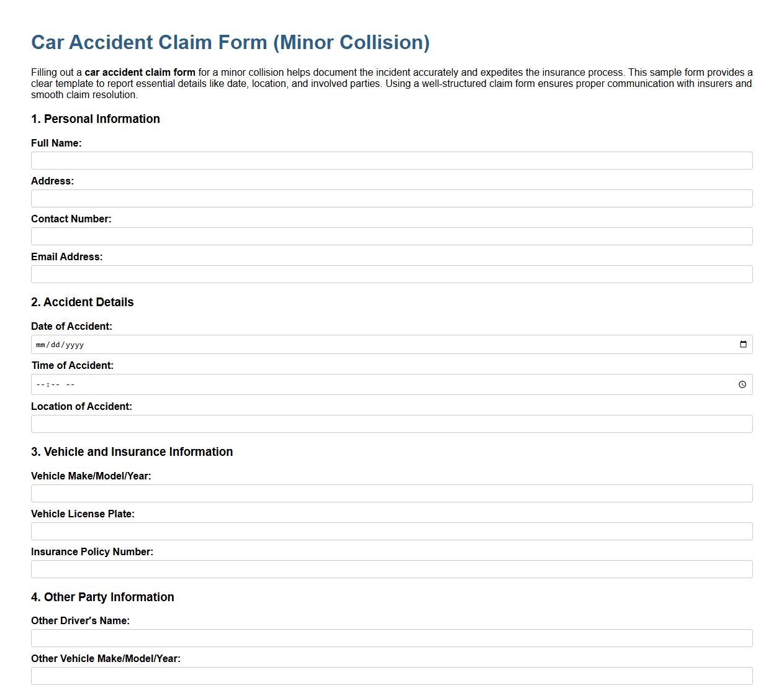Open the time picker clock icon
Screen dimensions: 784x685
(x=743, y=384)
